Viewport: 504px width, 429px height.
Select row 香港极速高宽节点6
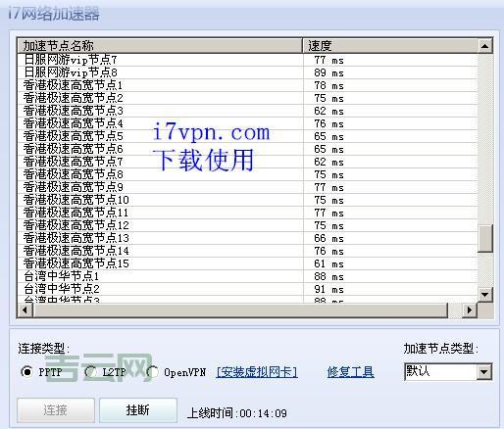[x=247, y=149]
